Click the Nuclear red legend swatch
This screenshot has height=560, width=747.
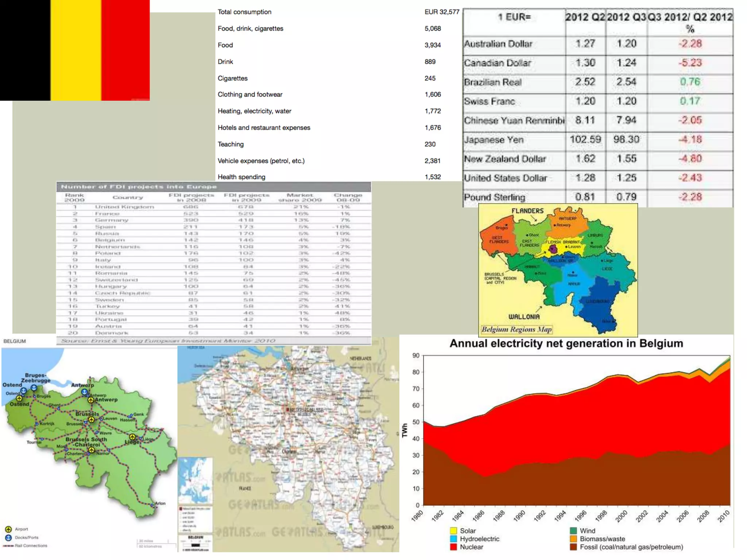pyautogui.click(x=453, y=547)
